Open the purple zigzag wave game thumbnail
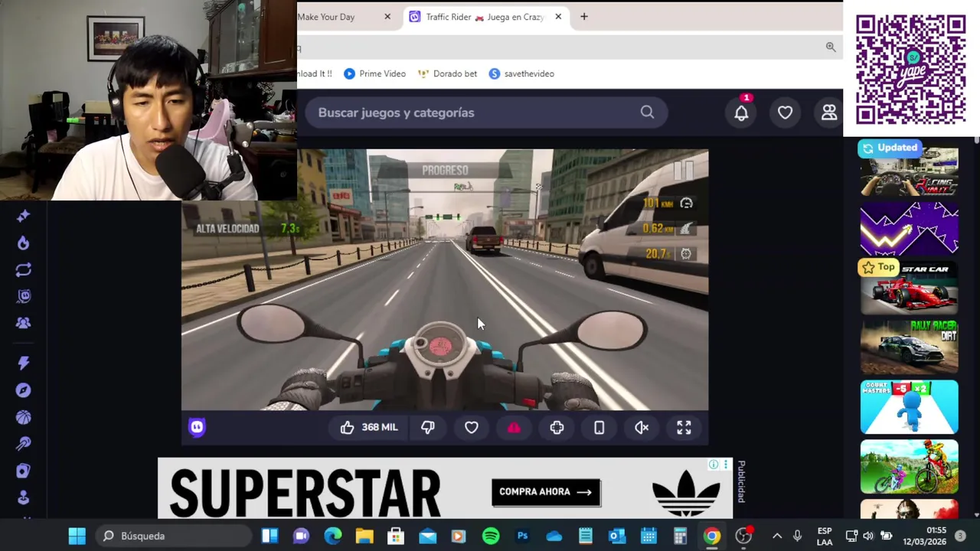The width and height of the screenshot is (980, 551). click(909, 228)
